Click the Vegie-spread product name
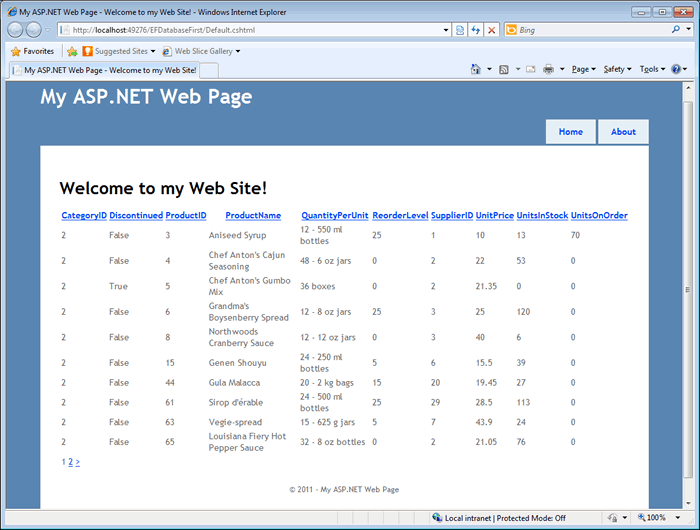Screen dimensions: 700x530 tap(235, 422)
